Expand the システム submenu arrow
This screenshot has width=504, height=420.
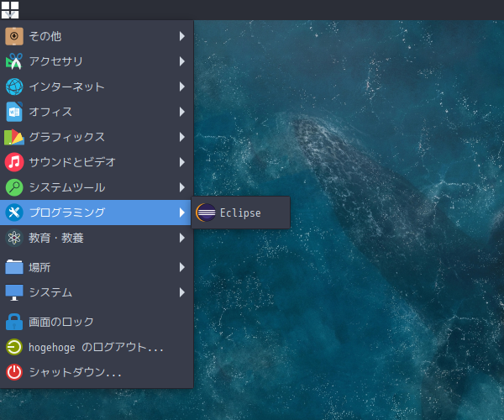click(182, 292)
